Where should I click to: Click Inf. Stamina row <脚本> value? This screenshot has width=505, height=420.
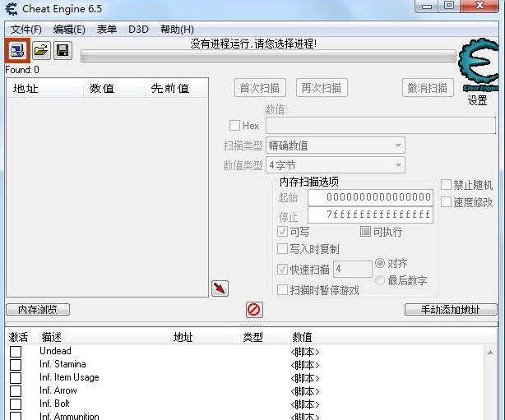(x=305, y=365)
